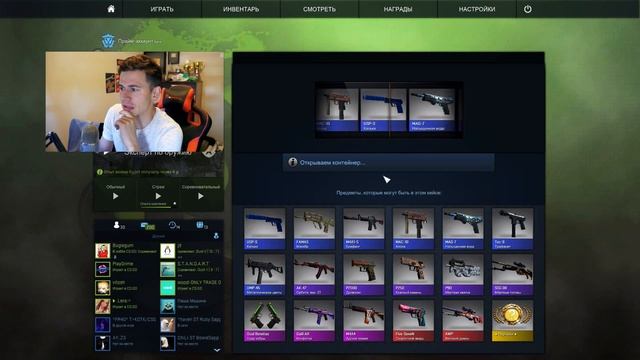This screenshot has width=640, height=360.
Task: Open the НАГРАДЫ menu
Action: (x=398, y=9)
